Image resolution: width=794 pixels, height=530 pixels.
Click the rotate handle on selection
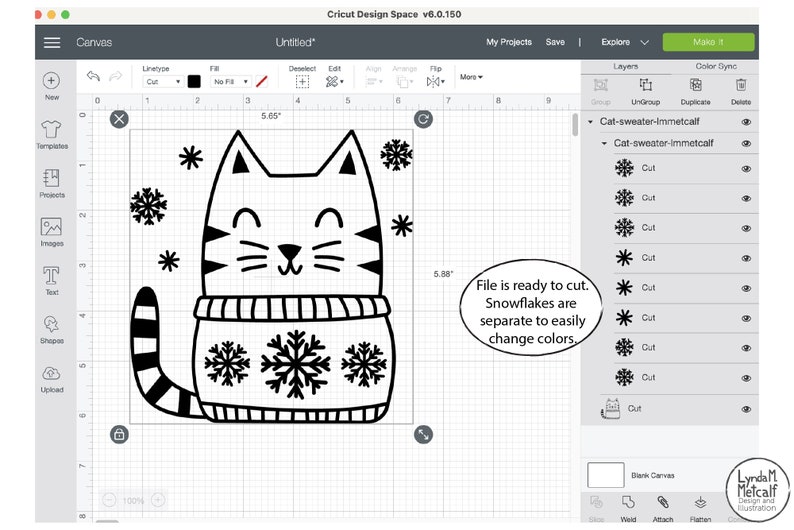(x=423, y=119)
